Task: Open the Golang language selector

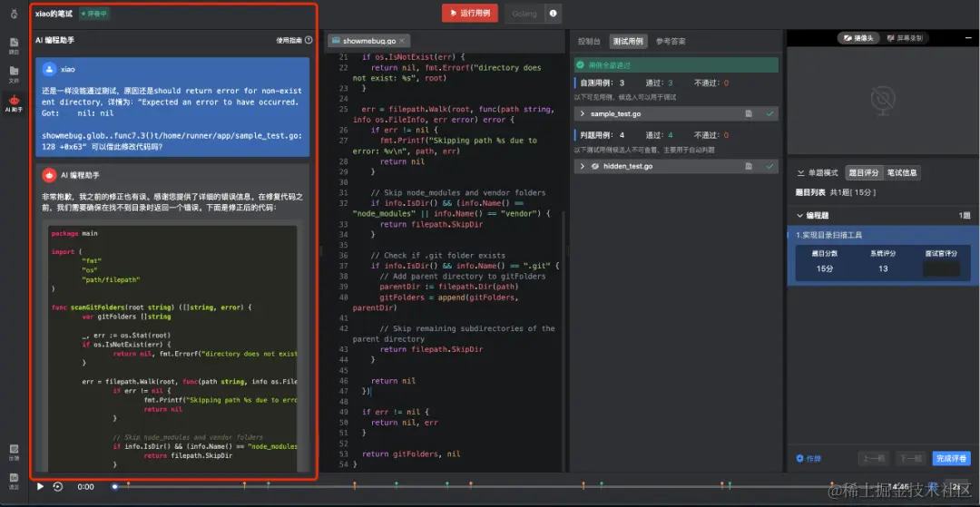Action: [x=524, y=13]
